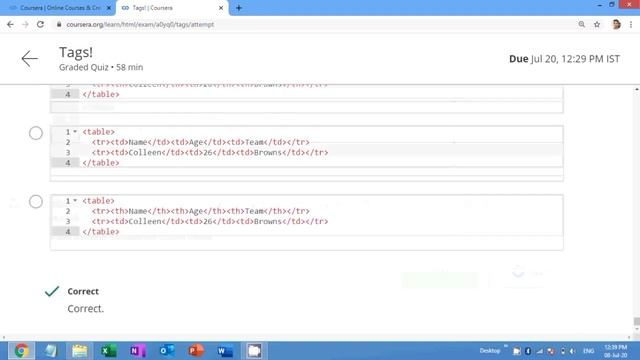Go back with the Tags! quiz arrow

tap(29, 59)
